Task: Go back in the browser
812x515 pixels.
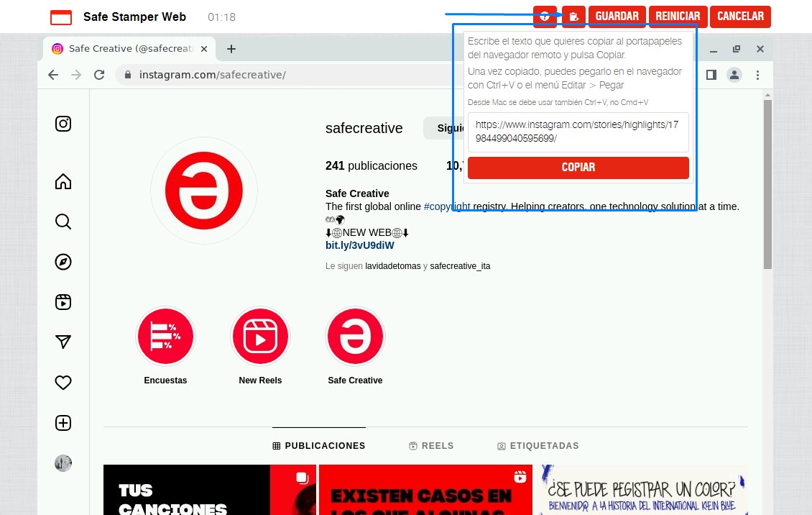Action: (53, 75)
